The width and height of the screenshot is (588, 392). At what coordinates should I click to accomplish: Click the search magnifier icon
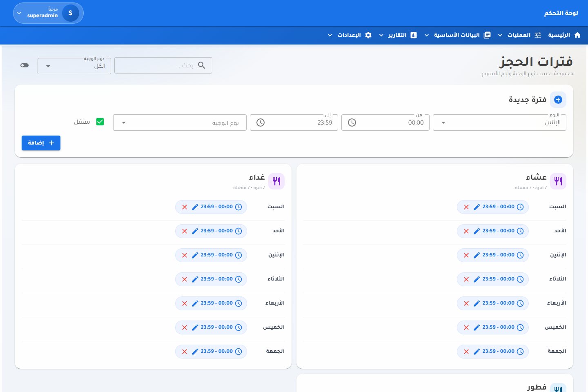(x=201, y=65)
